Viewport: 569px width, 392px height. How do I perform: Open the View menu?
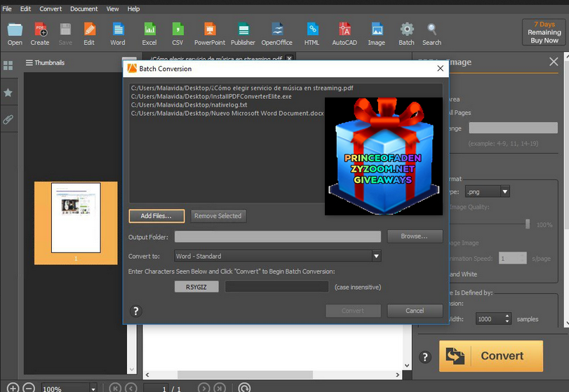coord(112,8)
